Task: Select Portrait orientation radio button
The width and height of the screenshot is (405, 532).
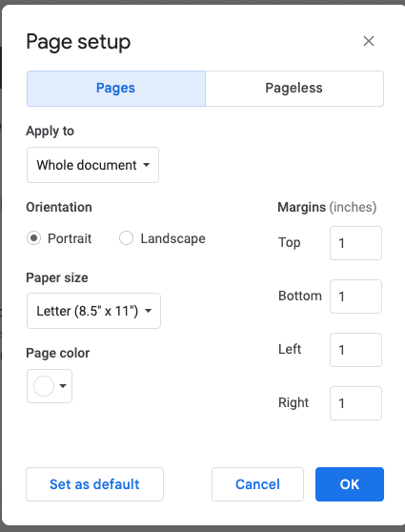Action: tap(33, 238)
